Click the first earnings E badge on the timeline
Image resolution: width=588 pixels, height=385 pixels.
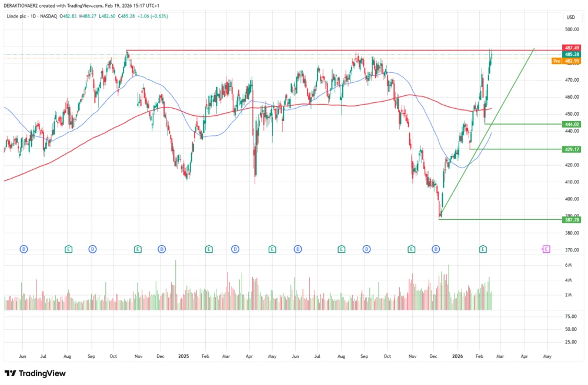pyautogui.click(x=68, y=249)
